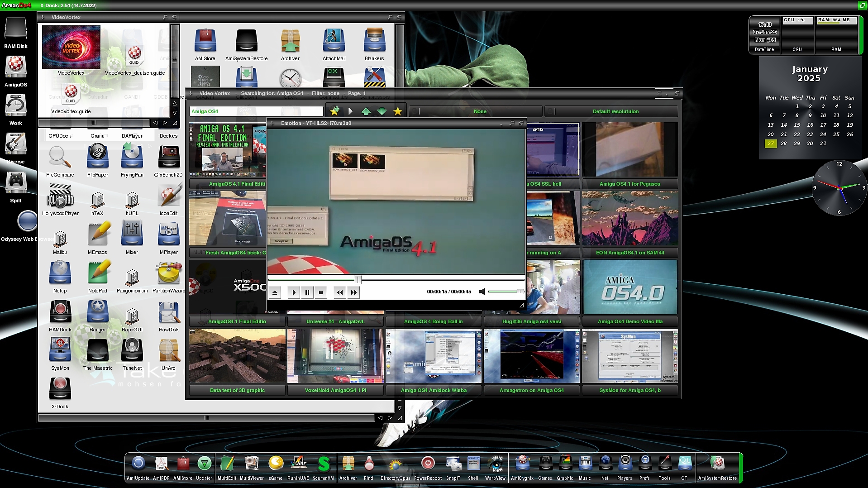Open the Work volume desktop icon
The image size is (868, 488).
(15, 106)
